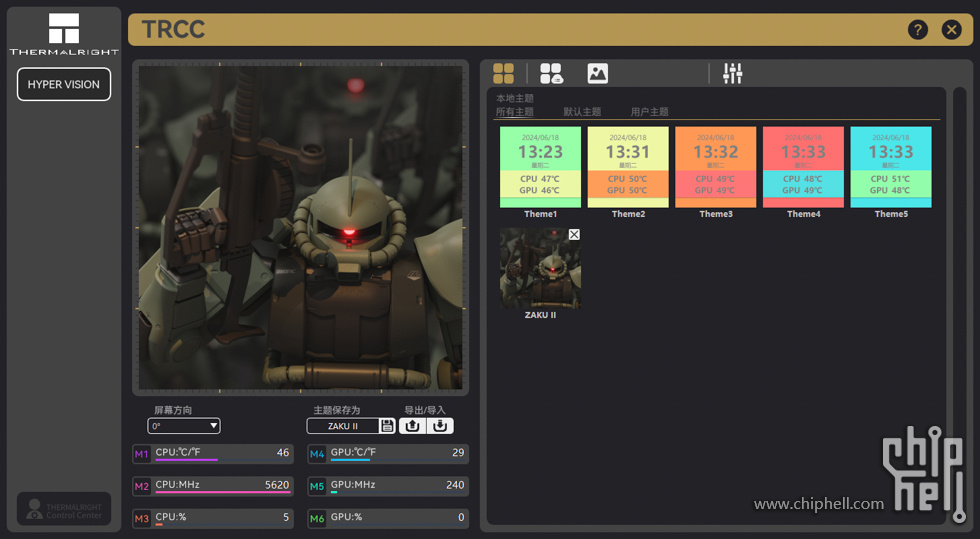Click the 屏幕方向 label

pyautogui.click(x=173, y=410)
